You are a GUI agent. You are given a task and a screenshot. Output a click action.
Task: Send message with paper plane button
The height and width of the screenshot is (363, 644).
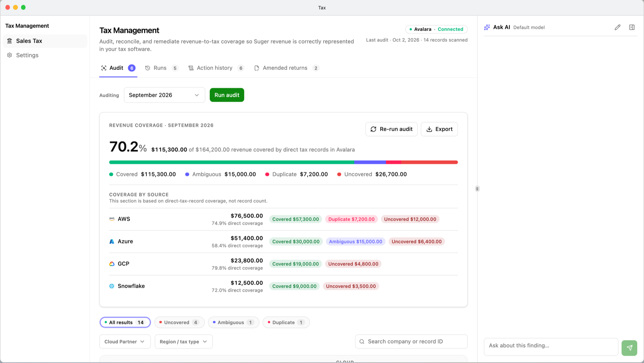[x=629, y=348]
